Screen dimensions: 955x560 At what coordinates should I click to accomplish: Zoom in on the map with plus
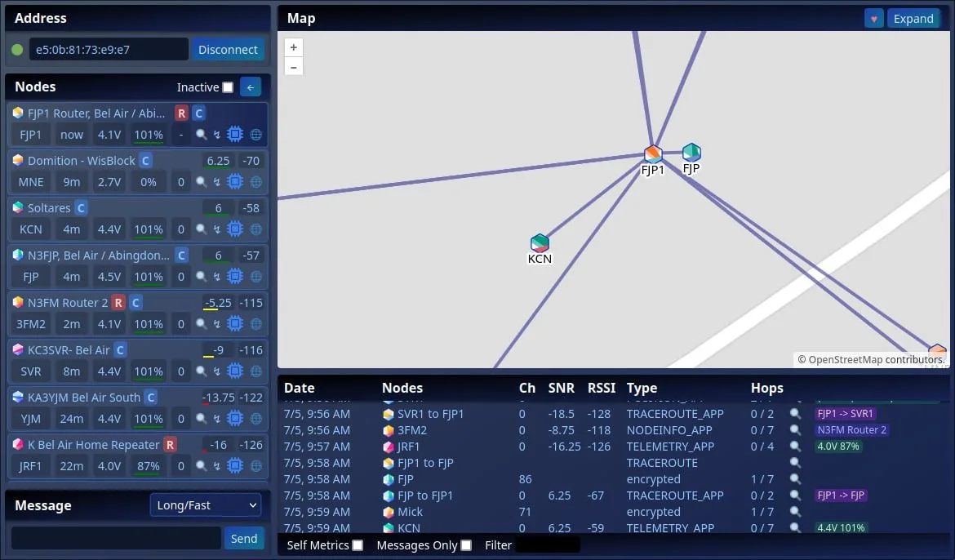click(x=294, y=47)
